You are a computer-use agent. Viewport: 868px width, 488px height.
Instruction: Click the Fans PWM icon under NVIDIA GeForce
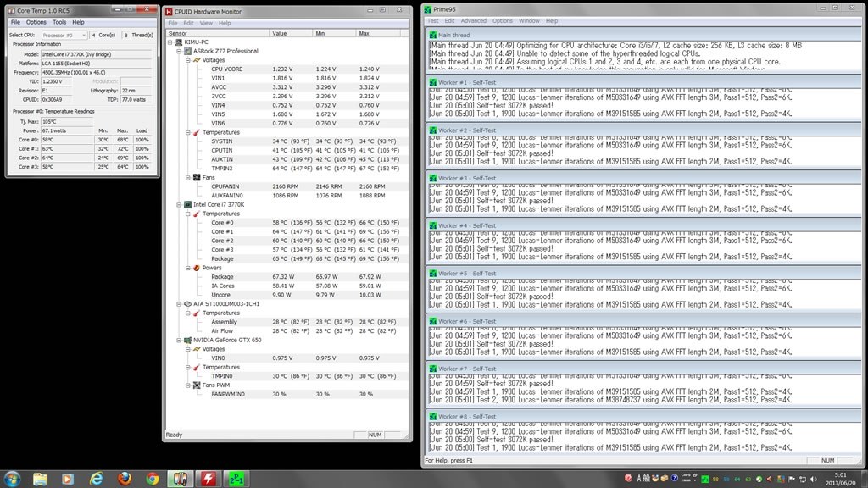click(197, 385)
